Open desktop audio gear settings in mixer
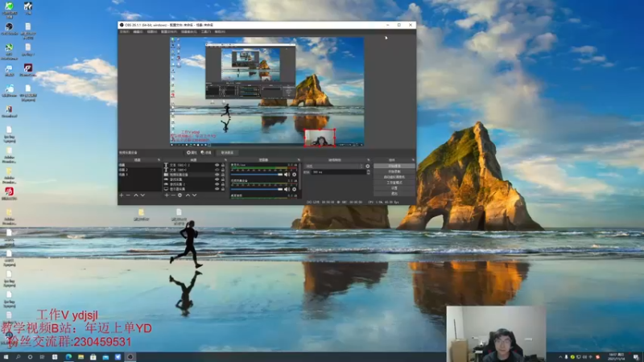The width and height of the screenshot is (644, 362). pyautogui.click(x=294, y=175)
